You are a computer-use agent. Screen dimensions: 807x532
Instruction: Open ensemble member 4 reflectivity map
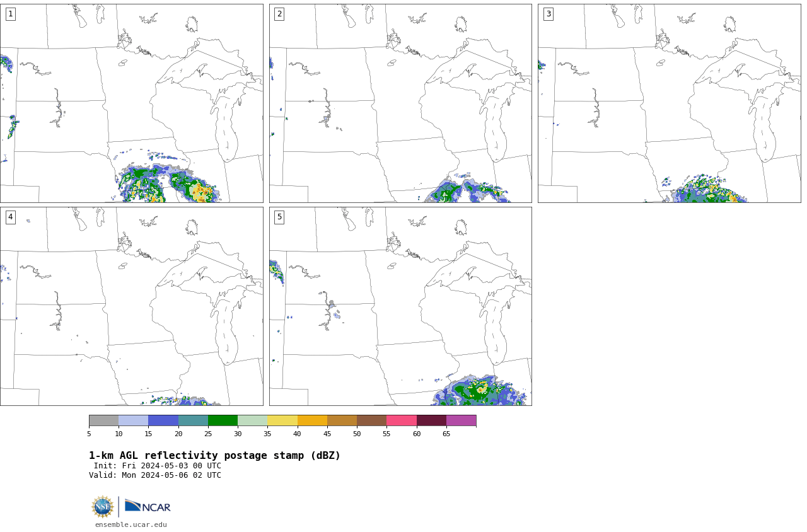coord(131,306)
